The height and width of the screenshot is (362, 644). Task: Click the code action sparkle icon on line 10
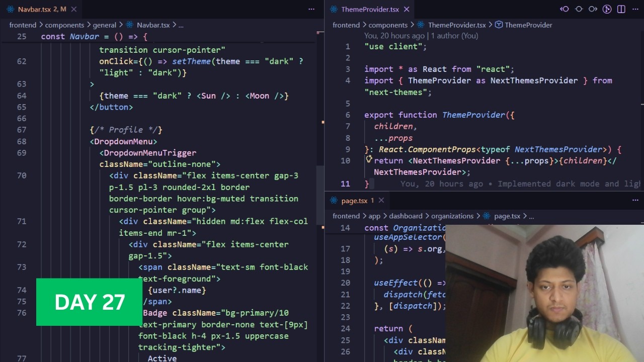[369, 159]
